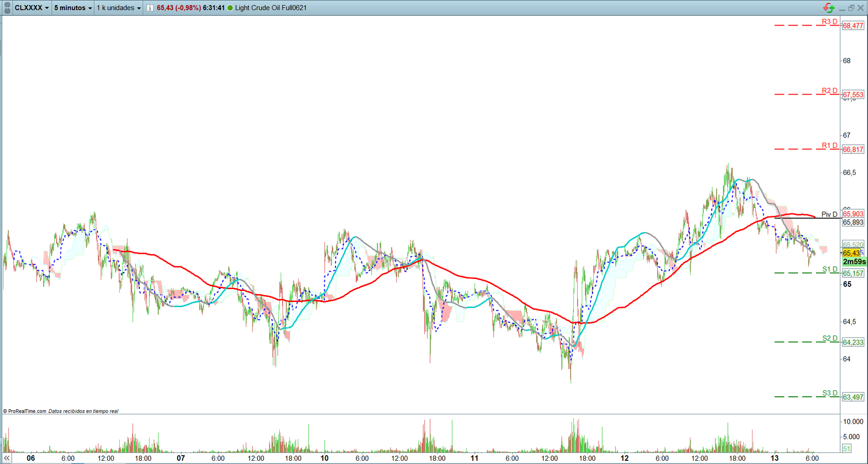Image resolution: width=868 pixels, height=464 pixels.
Task: Click the 65,43 (-0,98%) price change text
Action: (179, 8)
